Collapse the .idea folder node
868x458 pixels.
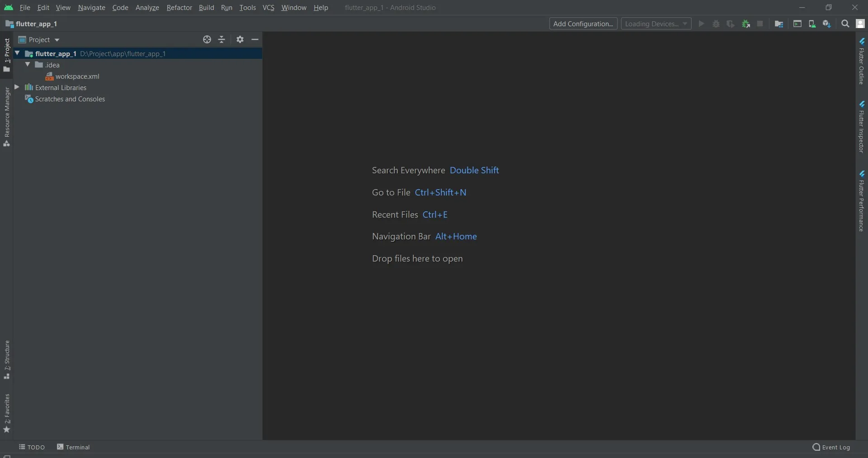click(28, 65)
